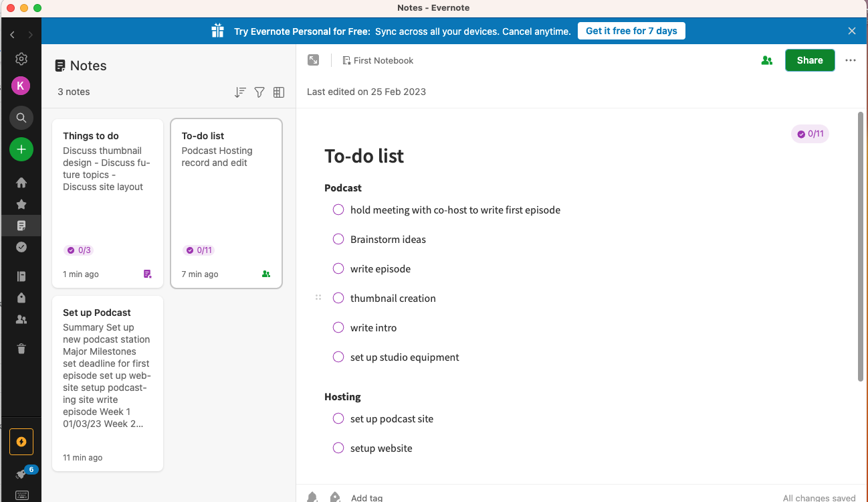The image size is (868, 502).
Task: Click the add tag icon at bottom
Action: (335, 497)
